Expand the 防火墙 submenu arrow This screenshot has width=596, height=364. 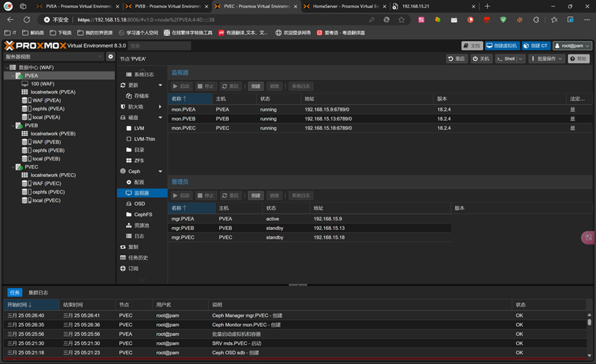161,107
